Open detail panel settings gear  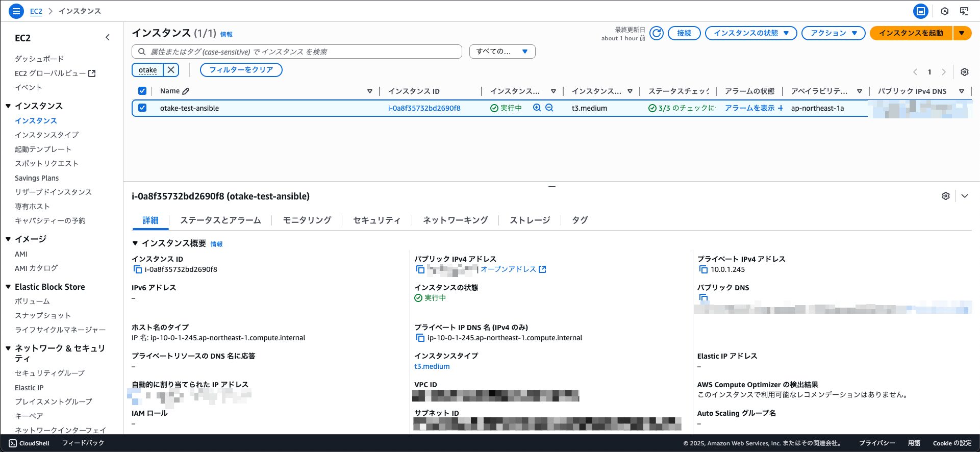[x=945, y=196]
